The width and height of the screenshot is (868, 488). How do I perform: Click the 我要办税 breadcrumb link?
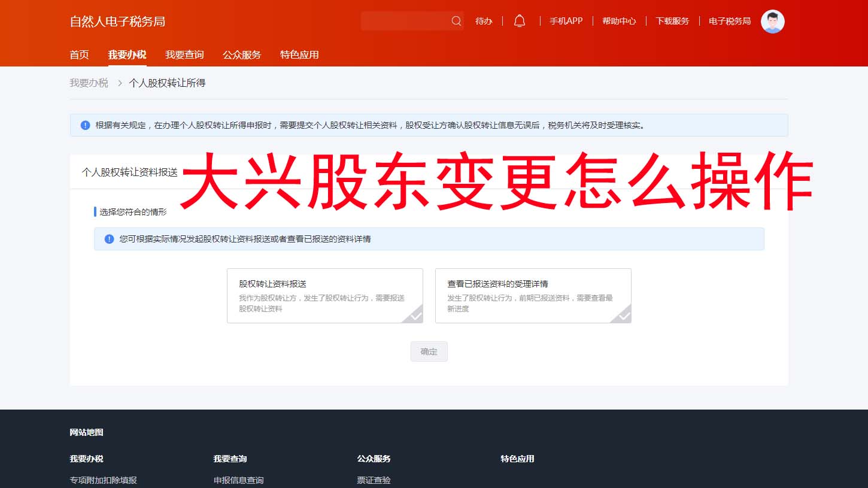[x=89, y=82]
